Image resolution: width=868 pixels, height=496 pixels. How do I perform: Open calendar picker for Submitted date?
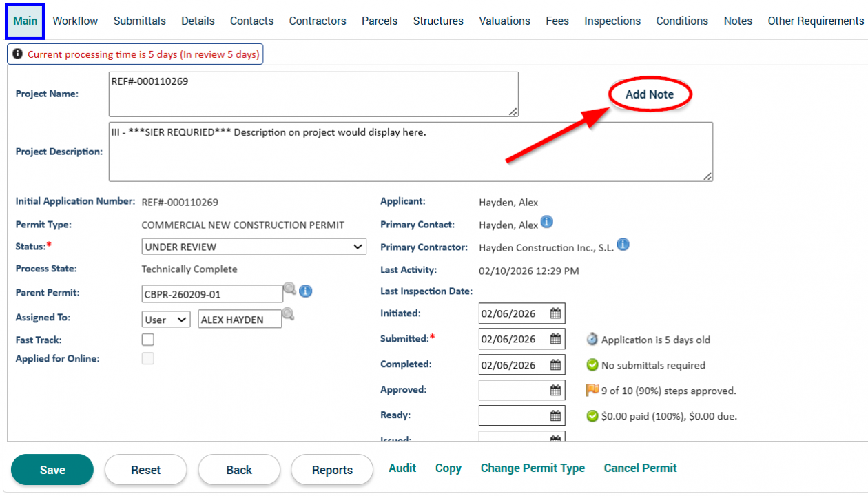pyautogui.click(x=555, y=339)
